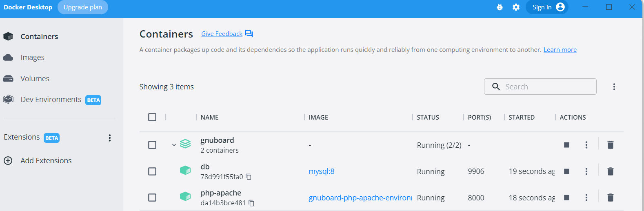Select the db container checkbox

[x=152, y=171]
